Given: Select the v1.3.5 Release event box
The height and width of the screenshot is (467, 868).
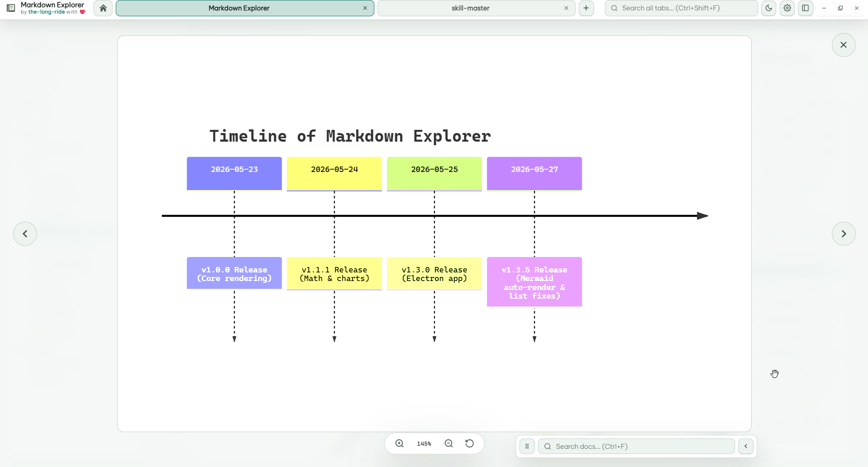Looking at the screenshot, I should 534,282.
